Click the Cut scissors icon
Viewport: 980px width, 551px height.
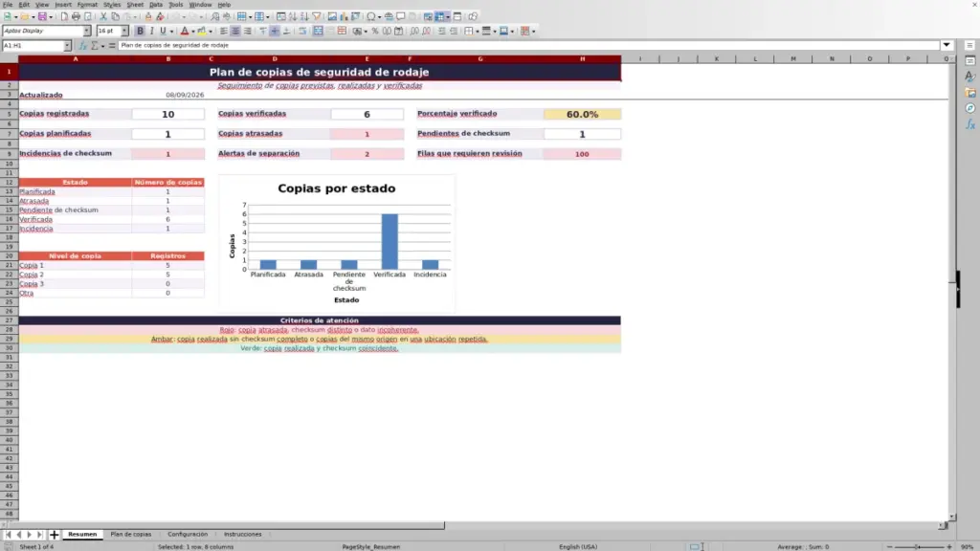pos(103,16)
